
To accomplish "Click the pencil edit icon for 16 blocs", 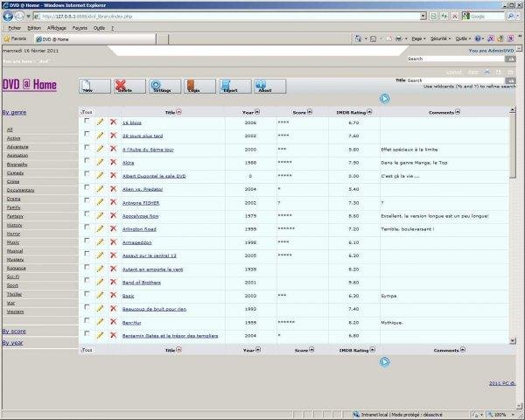I will pyautogui.click(x=100, y=122).
